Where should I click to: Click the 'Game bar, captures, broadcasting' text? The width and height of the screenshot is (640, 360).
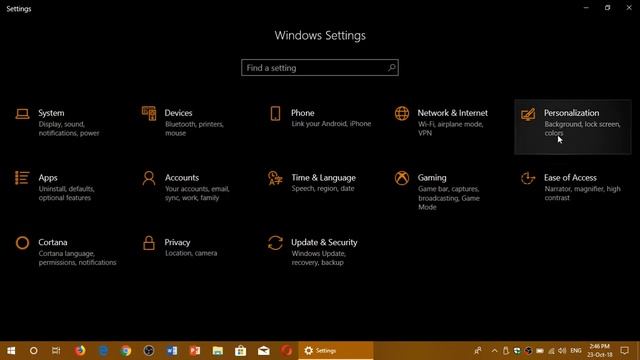[x=448, y=198]
